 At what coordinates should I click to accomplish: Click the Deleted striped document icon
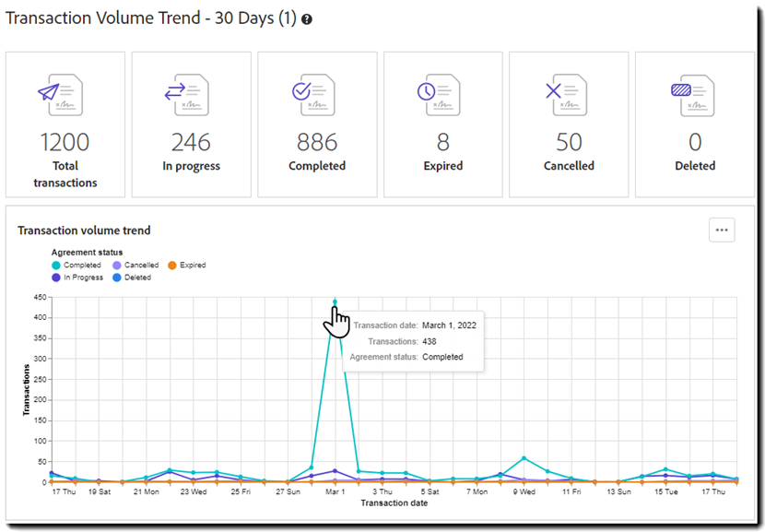(x=695, y=95)
